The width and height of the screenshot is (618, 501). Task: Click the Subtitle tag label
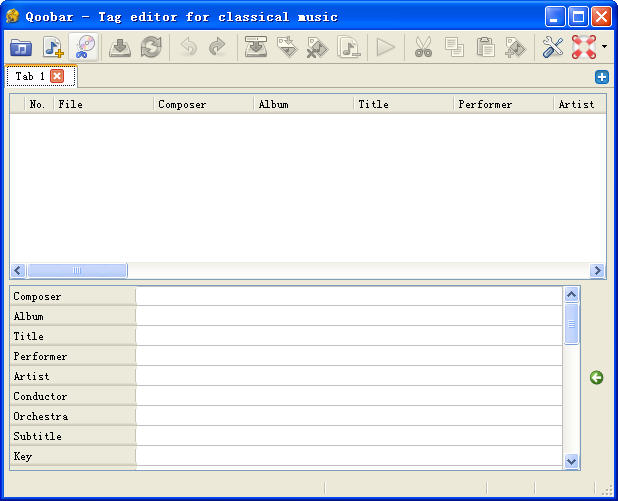(37, 436)
